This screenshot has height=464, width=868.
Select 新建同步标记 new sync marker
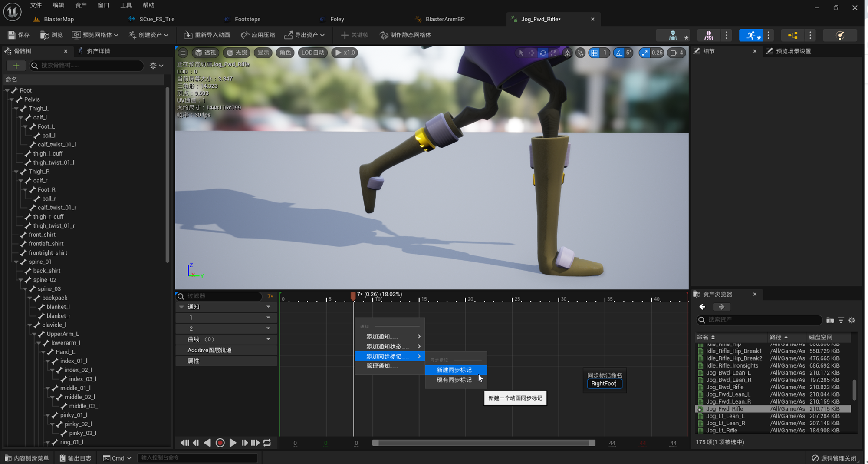(455, 370)
